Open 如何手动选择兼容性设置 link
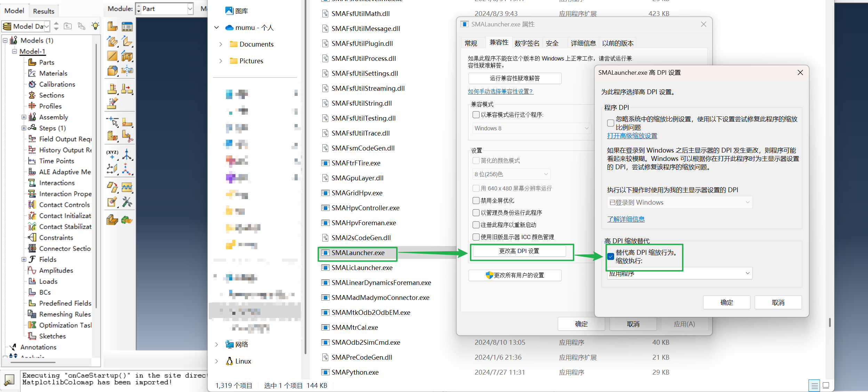 click(500, 91)
